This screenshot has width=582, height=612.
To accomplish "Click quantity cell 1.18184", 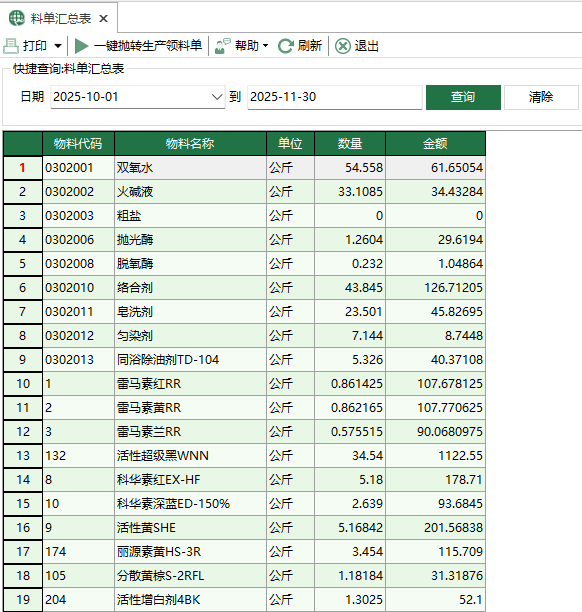I will point(350,576).
